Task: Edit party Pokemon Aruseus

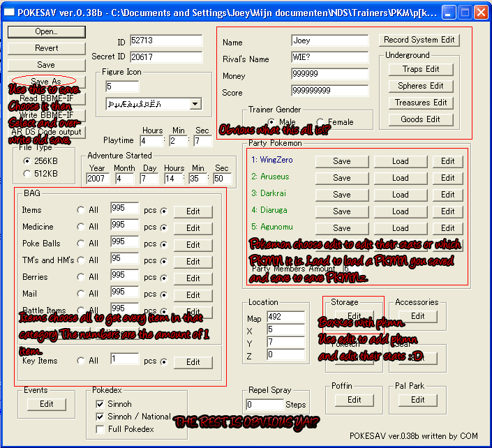Action: coord(447,178)
